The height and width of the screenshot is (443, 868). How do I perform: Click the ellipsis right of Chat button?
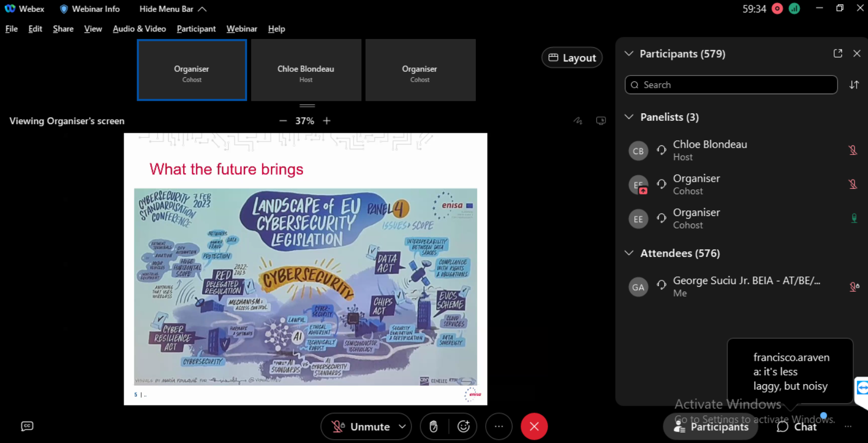tap(848, 427)
